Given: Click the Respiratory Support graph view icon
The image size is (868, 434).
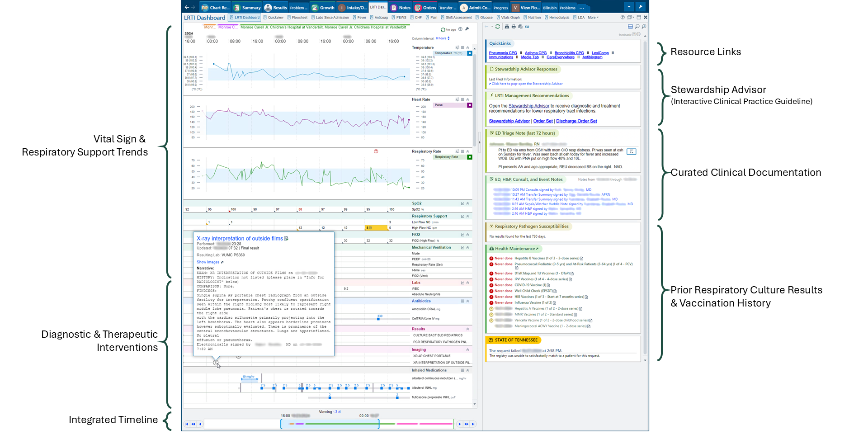Looking at the screenshot, I should coord(462,217).
